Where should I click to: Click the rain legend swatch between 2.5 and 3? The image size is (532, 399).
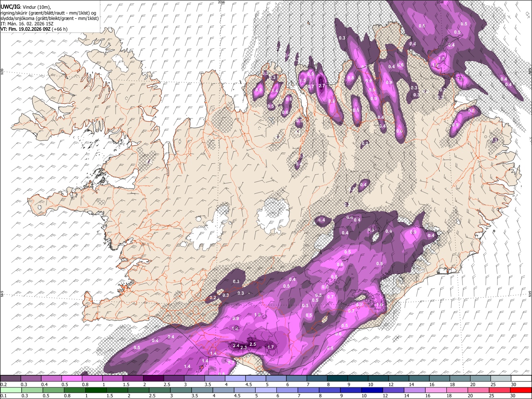point(160,390)
